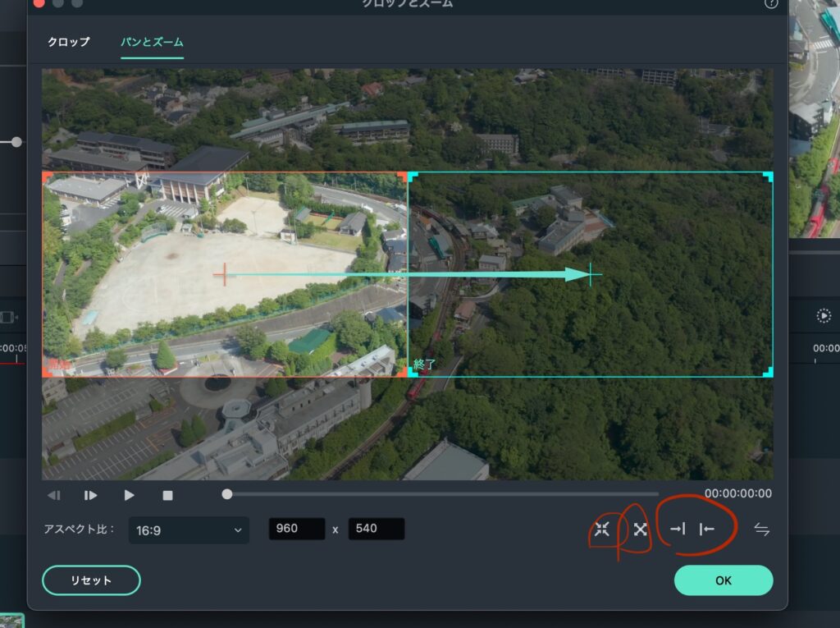The height and width of the screenshot is (628, 840).
Task: Play the preview video
Action: (129, 495)
